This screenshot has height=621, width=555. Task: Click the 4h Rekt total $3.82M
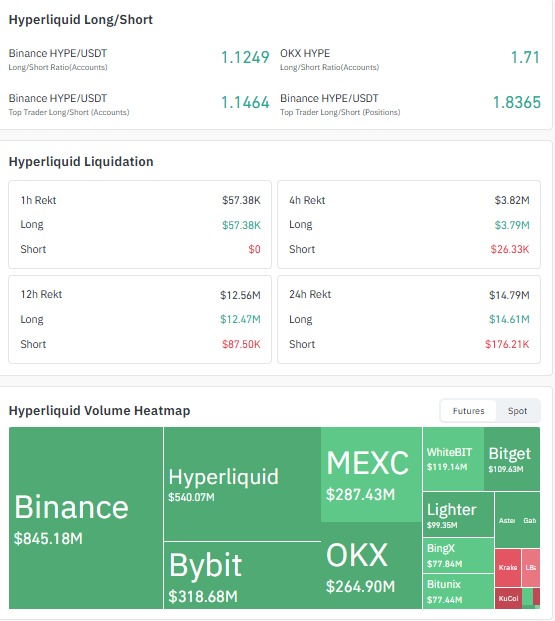pyautogui.click(x=512, y=200)
